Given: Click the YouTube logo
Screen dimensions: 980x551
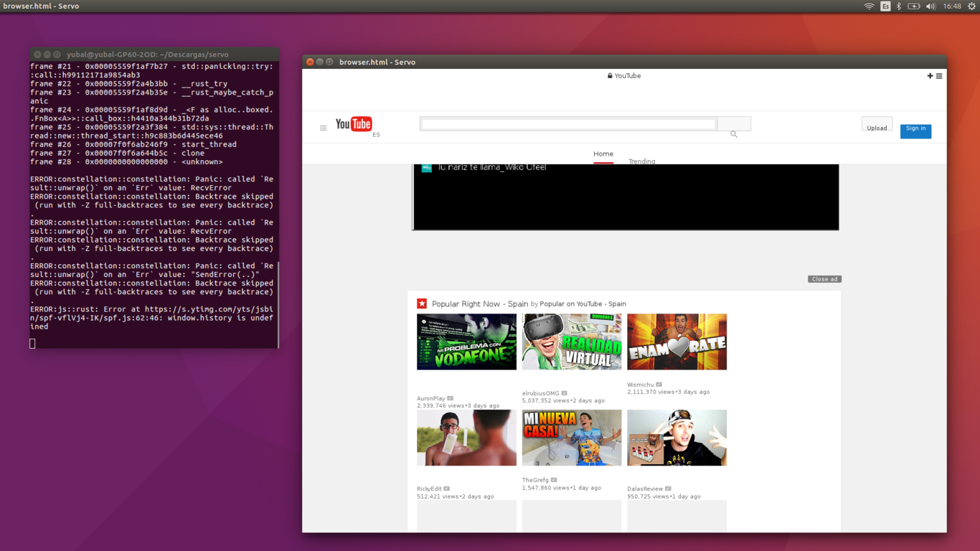Looking at the screenshot, I should (x=353, y=123).
